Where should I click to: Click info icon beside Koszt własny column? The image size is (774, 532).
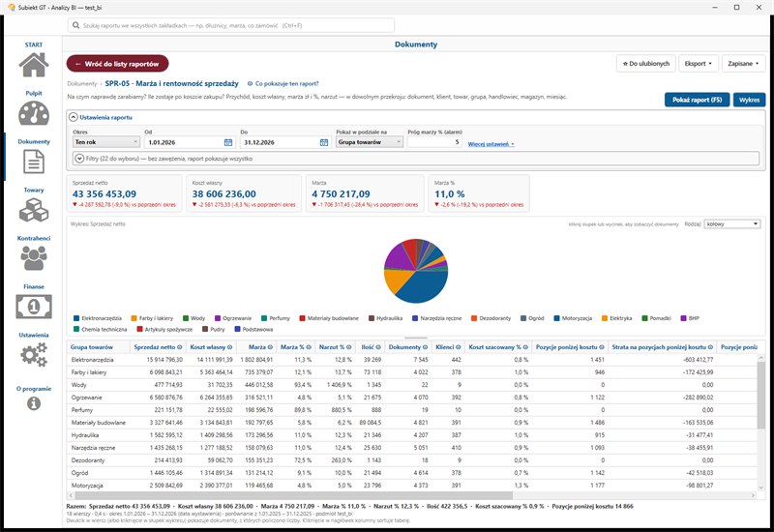click(229, 347)
